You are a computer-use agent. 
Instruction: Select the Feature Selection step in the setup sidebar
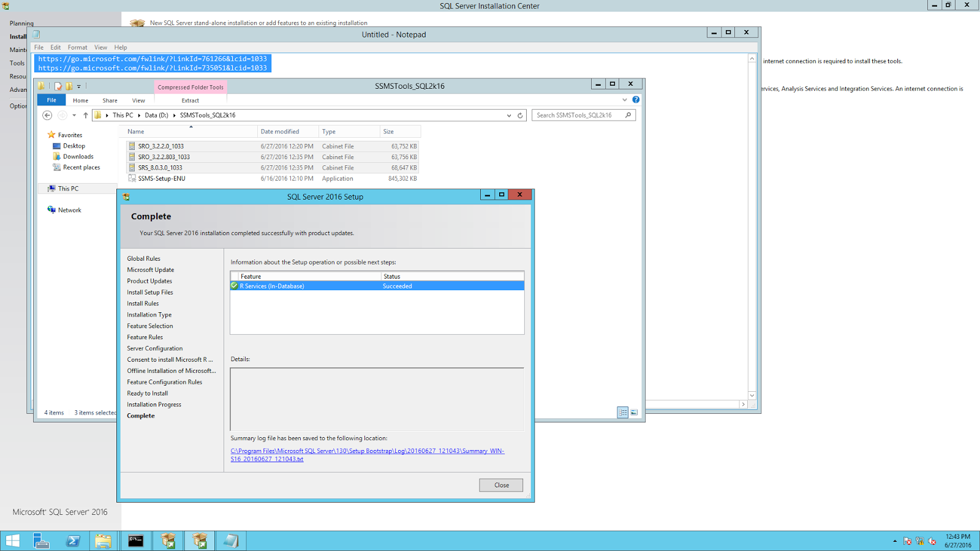pos(149,326)
